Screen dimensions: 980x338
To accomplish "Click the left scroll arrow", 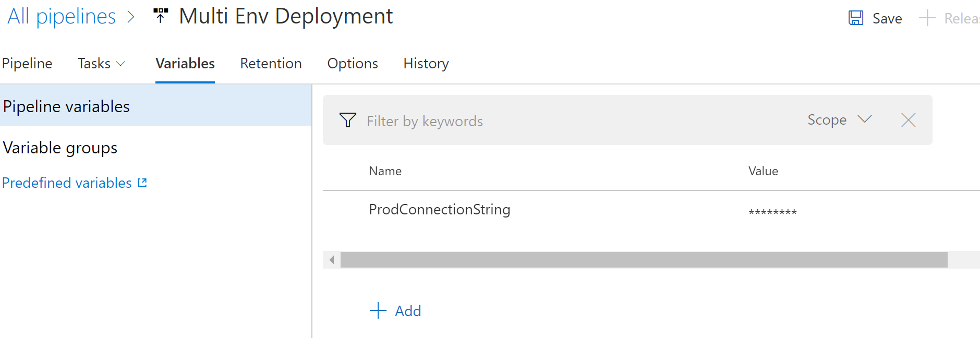I will (332, 260).
